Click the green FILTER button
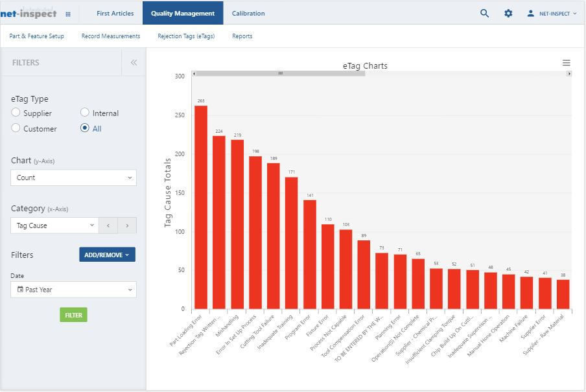The height and width of the screenshot is (392, 586). (x=73, y=315)
